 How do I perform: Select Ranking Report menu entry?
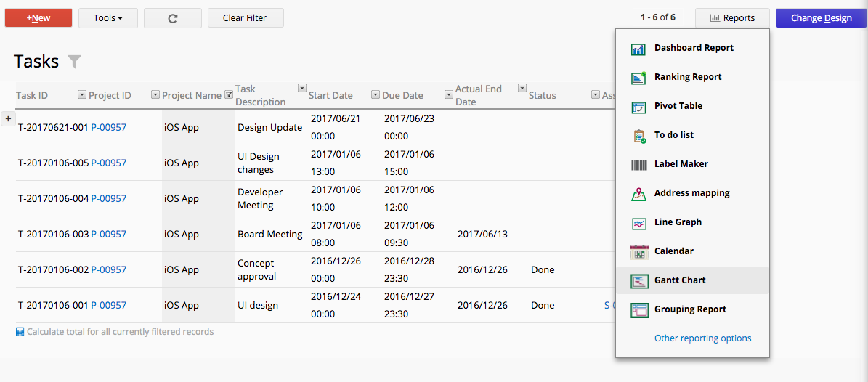(x=692, y=77)
